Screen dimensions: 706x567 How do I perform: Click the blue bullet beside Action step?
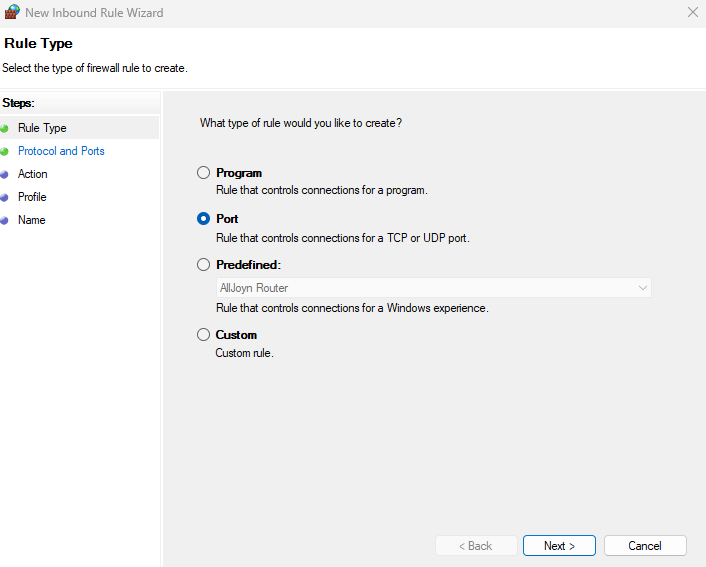5,174
